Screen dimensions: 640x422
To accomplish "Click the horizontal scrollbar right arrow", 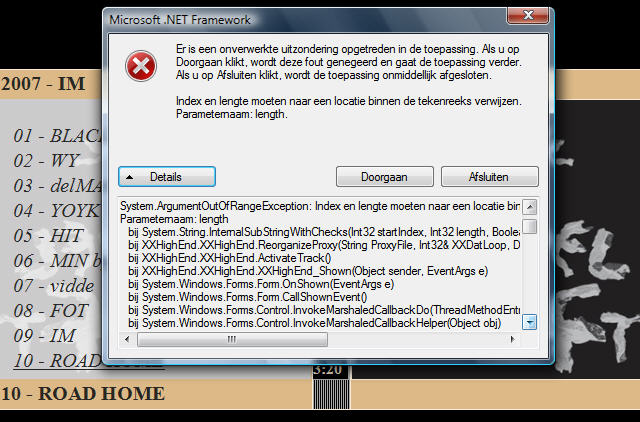I will coord(513,339).
